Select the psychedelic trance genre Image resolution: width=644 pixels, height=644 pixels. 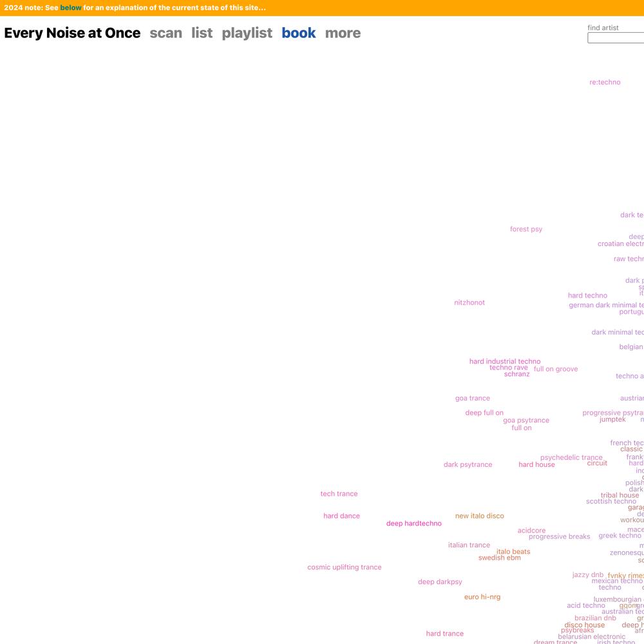pos(571,457)
